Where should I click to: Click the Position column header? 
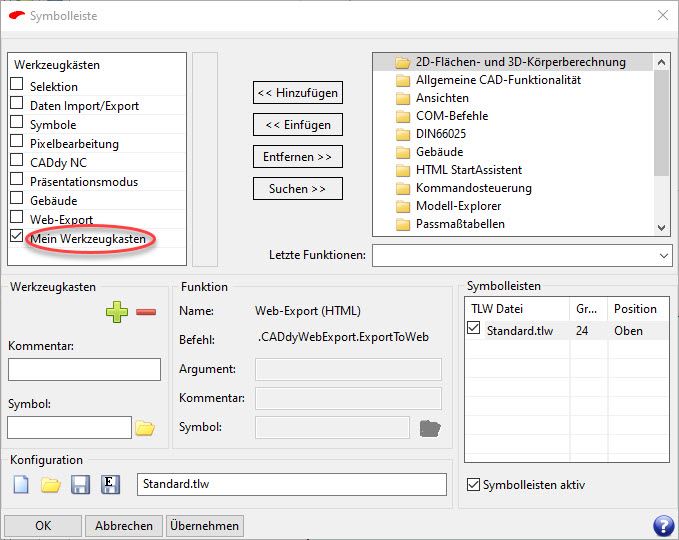point(638,309)
